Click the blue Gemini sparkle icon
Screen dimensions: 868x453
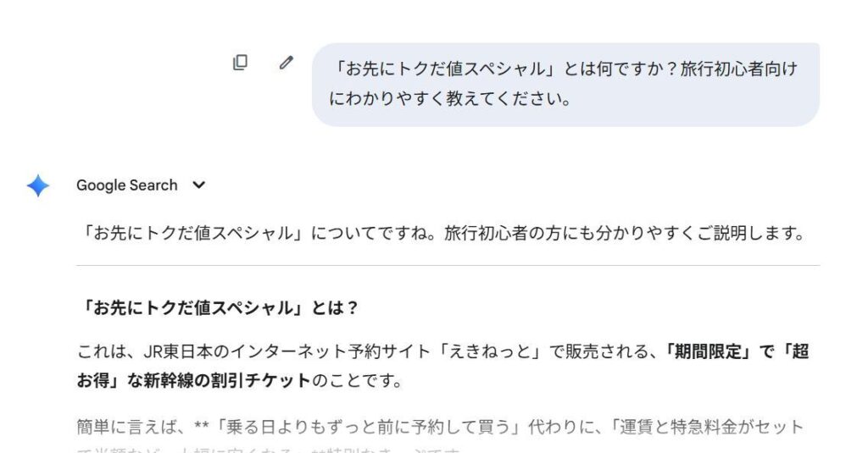38,185
